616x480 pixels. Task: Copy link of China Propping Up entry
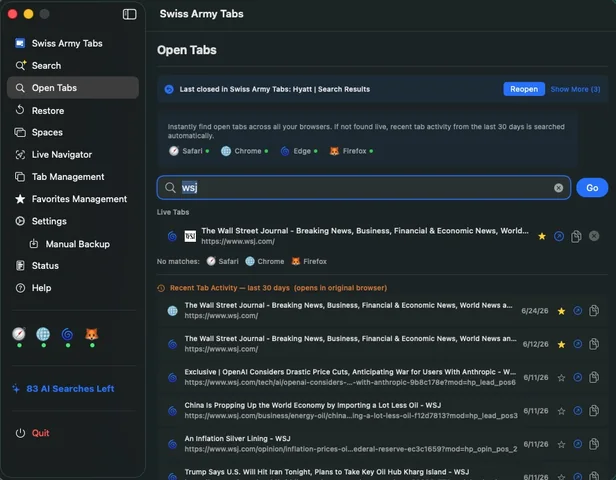pos(594,411)
